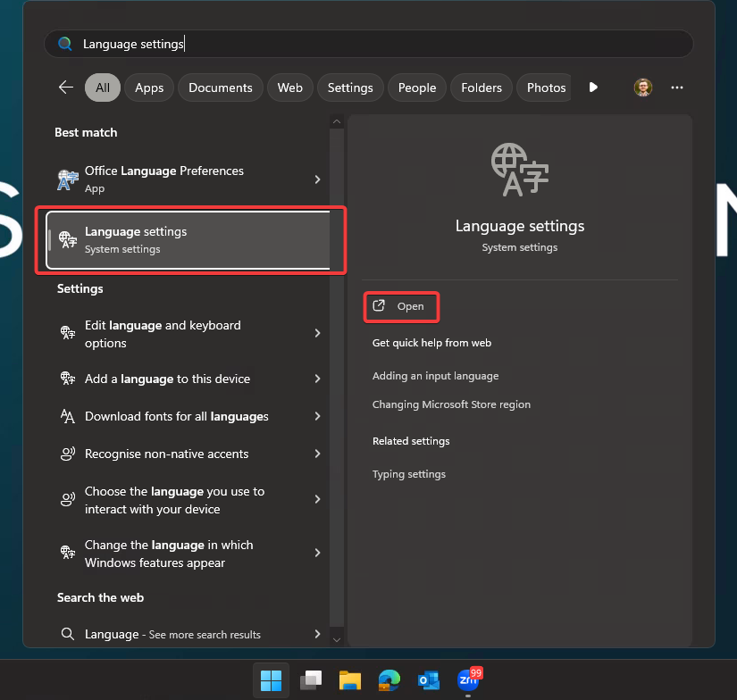Open Outlook from the taskbar
The height and width of the screenshot is (700, 737).
pyautogui.click(x=428, y=680)
